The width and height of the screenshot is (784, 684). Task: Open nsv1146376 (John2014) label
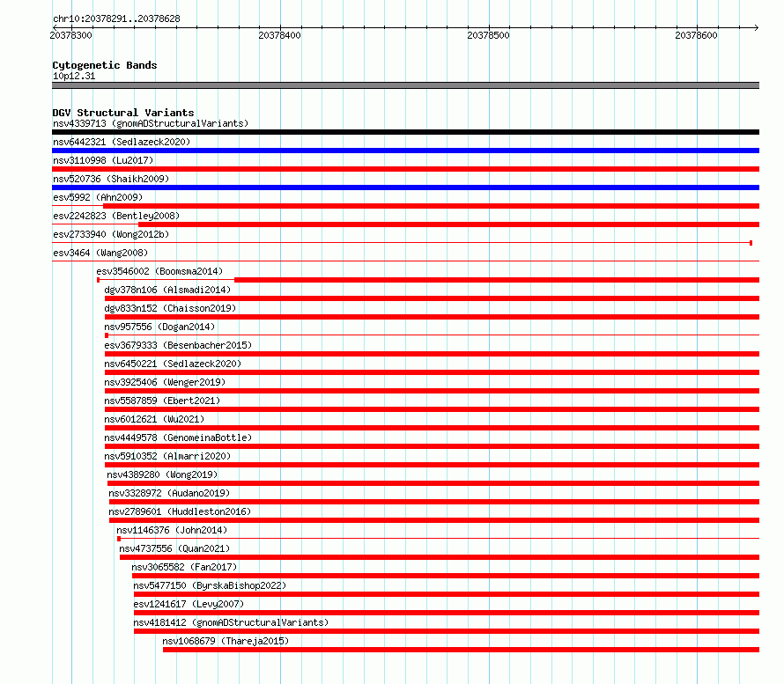(x=172, y=530)
